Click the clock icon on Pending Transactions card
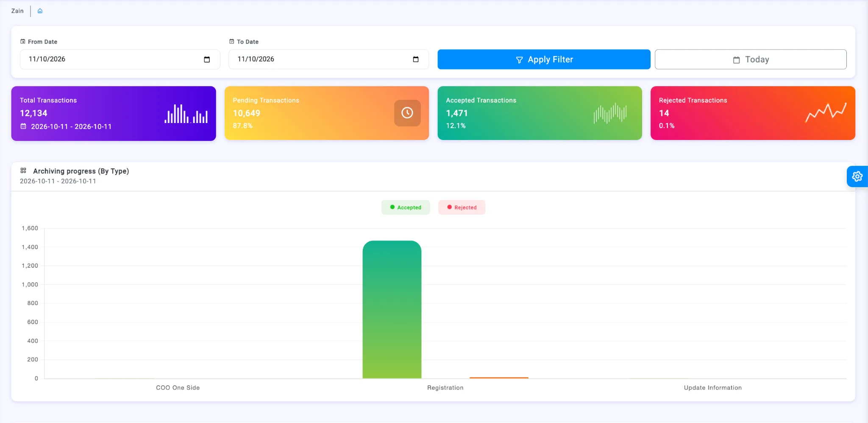Image resolution: width=868 pixels, height=423 pixels. pyautogui.click(x=407, y=113)
